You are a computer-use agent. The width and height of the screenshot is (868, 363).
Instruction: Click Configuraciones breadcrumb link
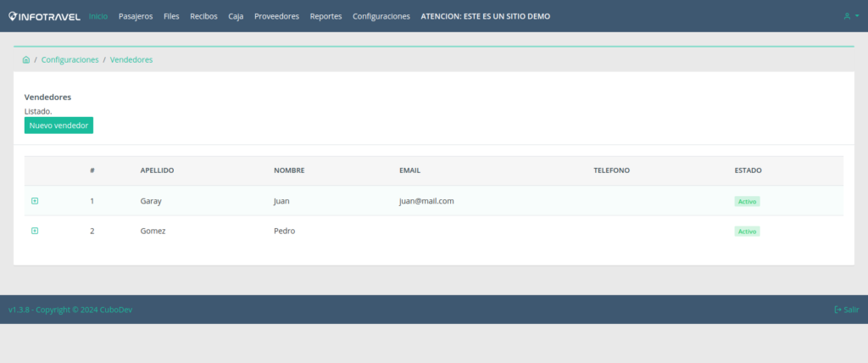(70, 60)
